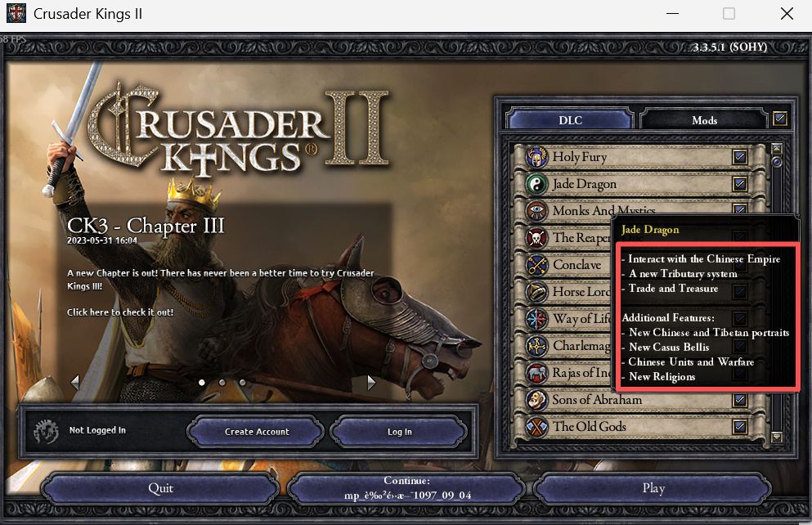Click the Sons of Abraham portrait icon
The height and width of the screenshot is (525, 812).
(537, 400)
